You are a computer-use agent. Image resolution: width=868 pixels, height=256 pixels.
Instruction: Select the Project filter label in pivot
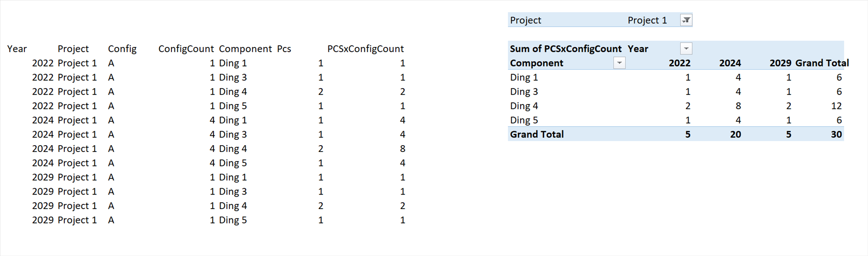point(525,20)
